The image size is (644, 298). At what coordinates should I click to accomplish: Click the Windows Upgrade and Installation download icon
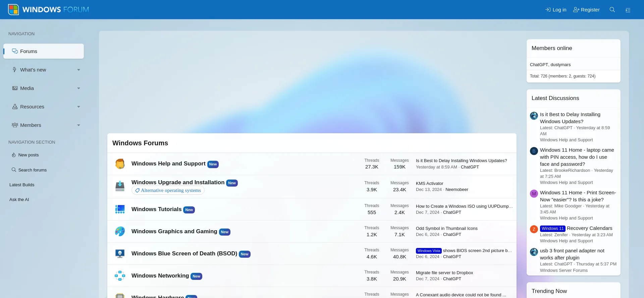120,186
